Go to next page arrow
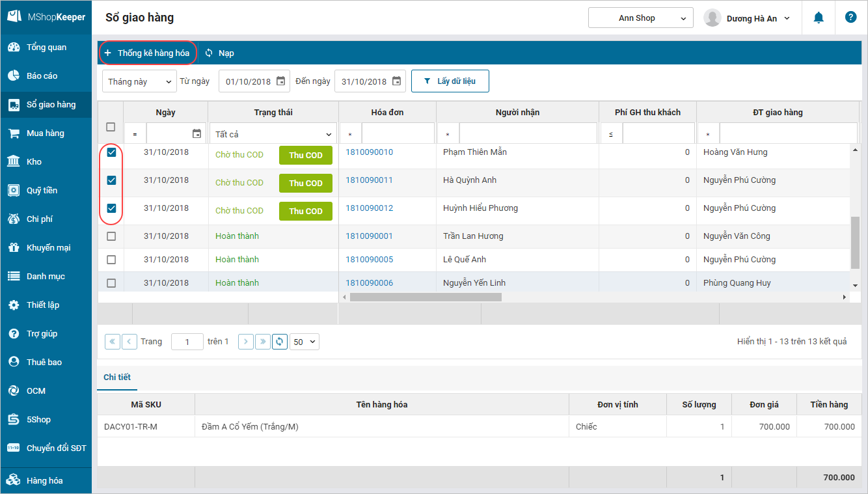The image size is (868, 494). tap(245, 341)
